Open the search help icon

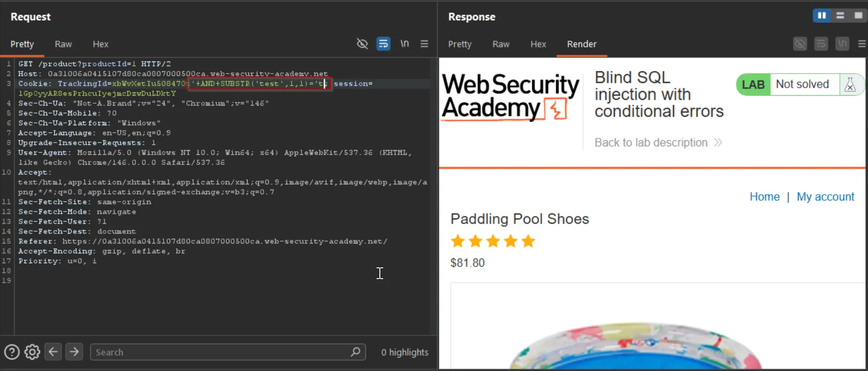tap(12, 352)
